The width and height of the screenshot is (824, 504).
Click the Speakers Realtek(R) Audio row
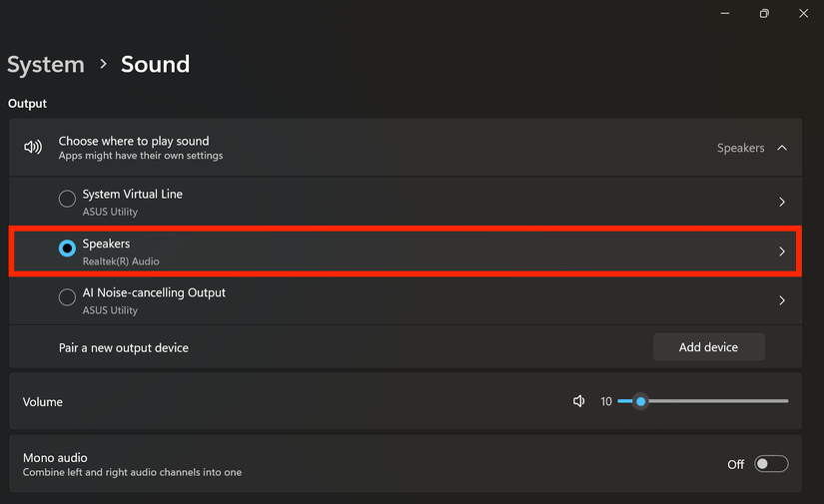(x=400, y=252)
